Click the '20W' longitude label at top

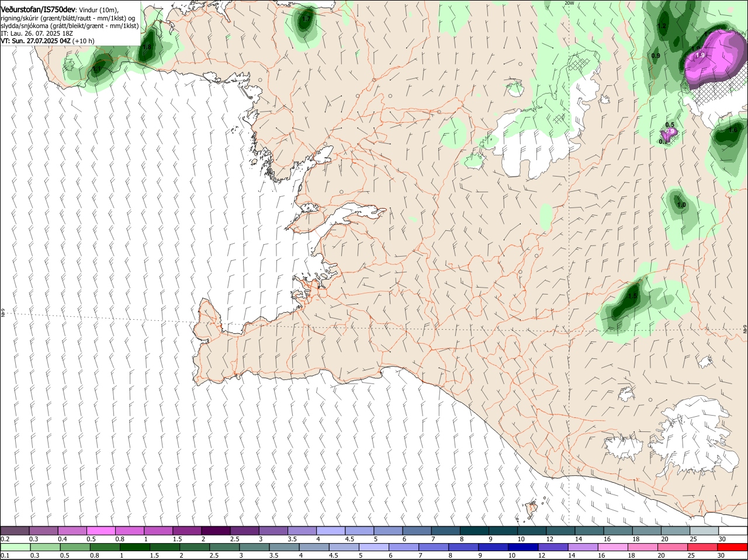569,3
